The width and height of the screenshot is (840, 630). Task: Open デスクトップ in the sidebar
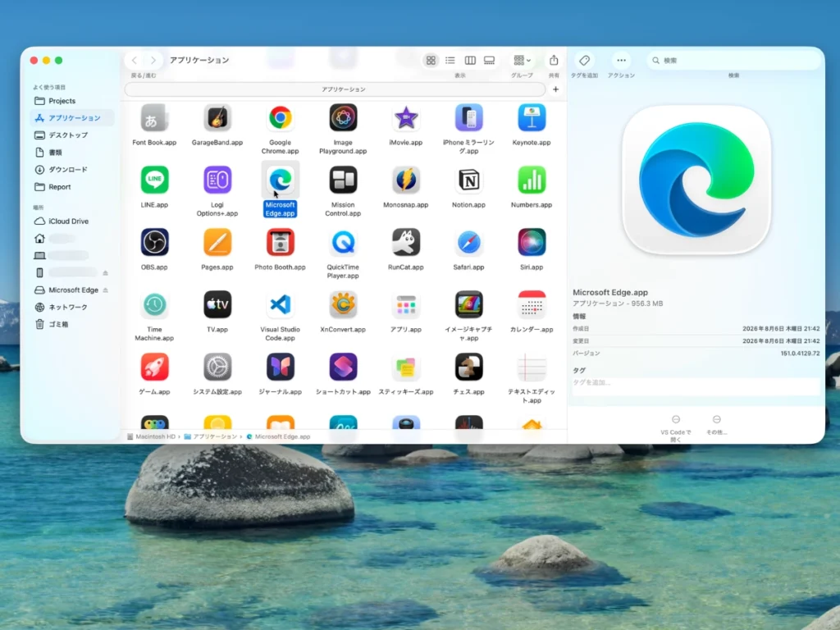pos(72,135)
